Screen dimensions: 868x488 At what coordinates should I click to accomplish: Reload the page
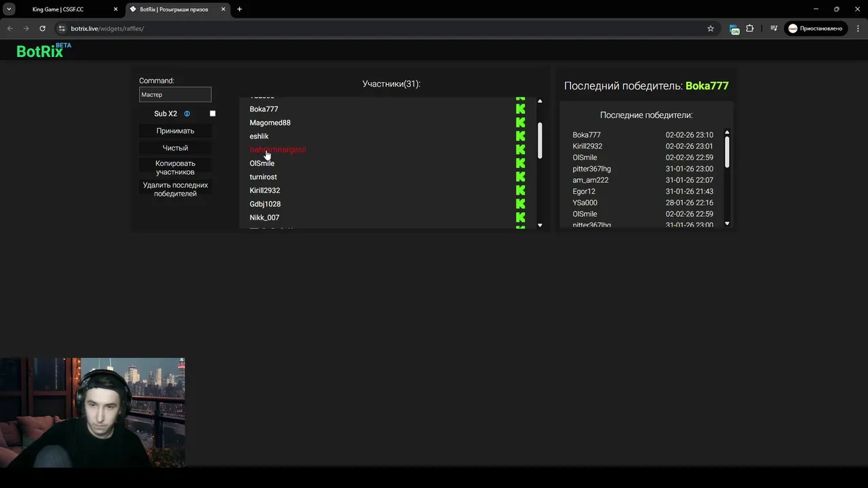coord(42,28)
